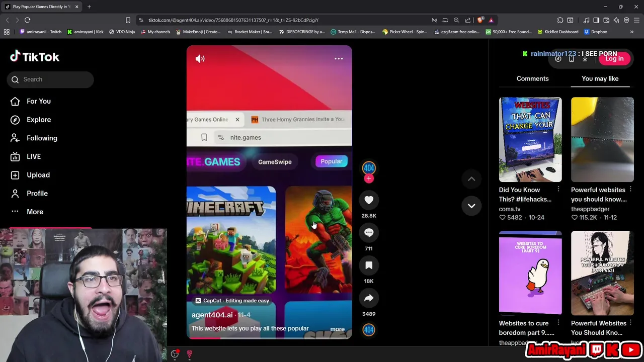Open the 'Picker Wheel' bookmark
The height and width of the screenshot is (362, 644).
[x=405, y=32]
